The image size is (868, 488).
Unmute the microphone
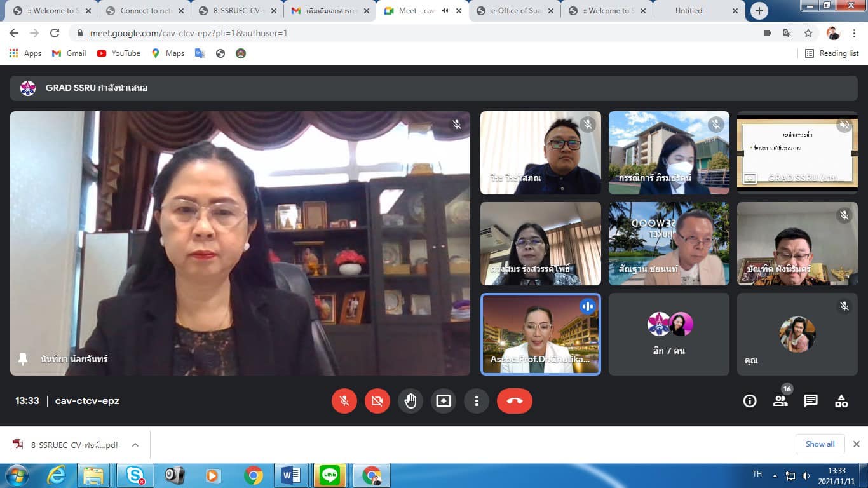tap(344, 401)
